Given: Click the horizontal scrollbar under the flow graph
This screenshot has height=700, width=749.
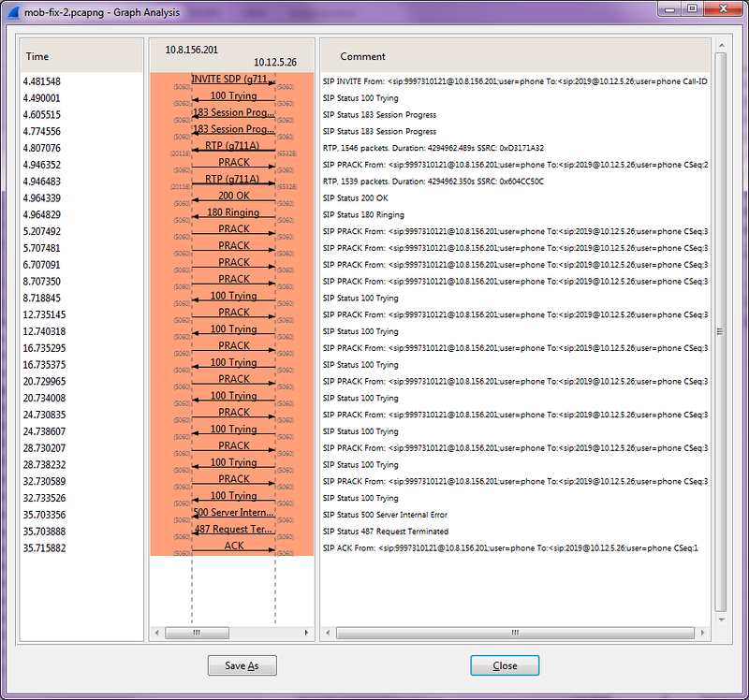Looking at the screenshot, I should point(197,633).
